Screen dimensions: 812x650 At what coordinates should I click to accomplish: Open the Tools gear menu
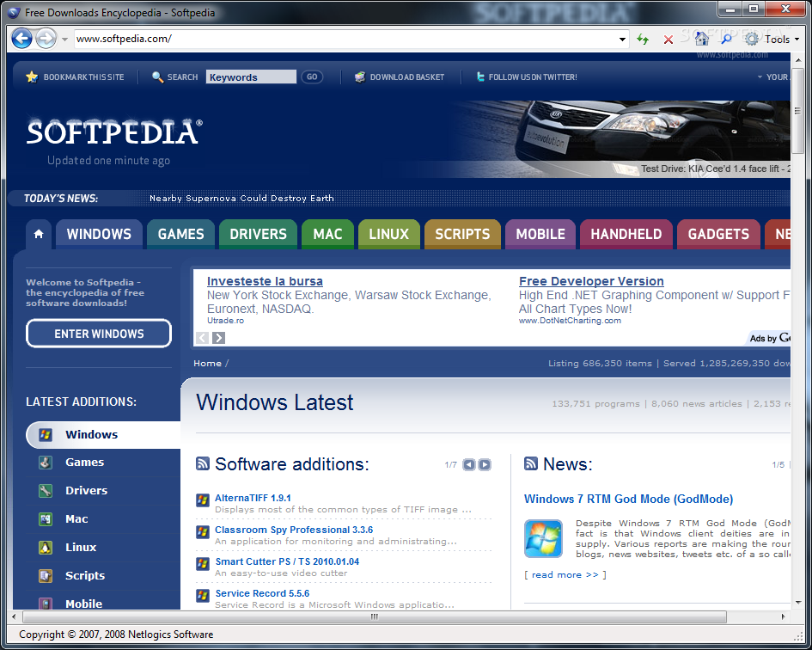772,39
